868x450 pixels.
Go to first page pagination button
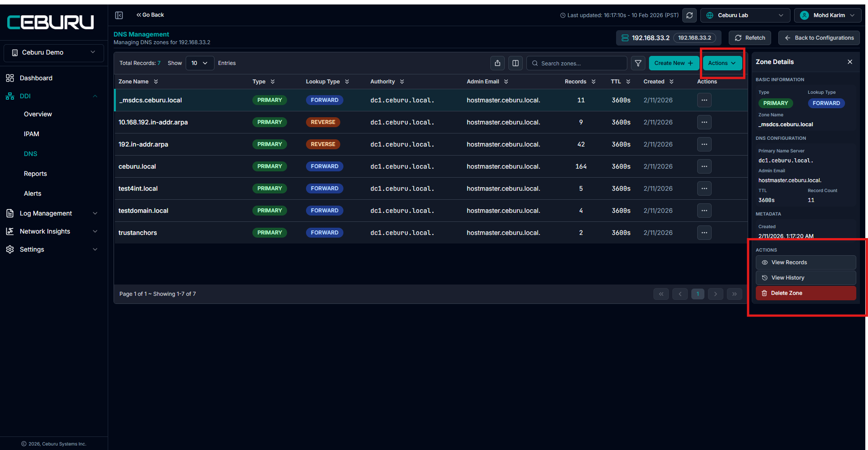661,294
